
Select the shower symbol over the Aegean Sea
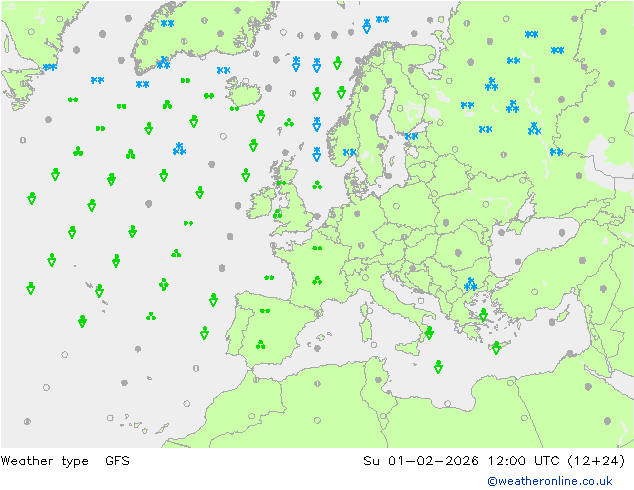tap(483, 315)
